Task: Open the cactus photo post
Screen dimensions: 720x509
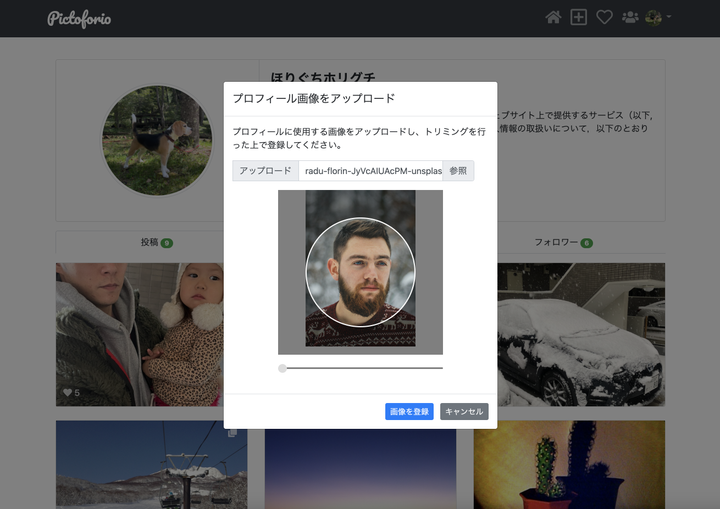Action: (569, 464)
